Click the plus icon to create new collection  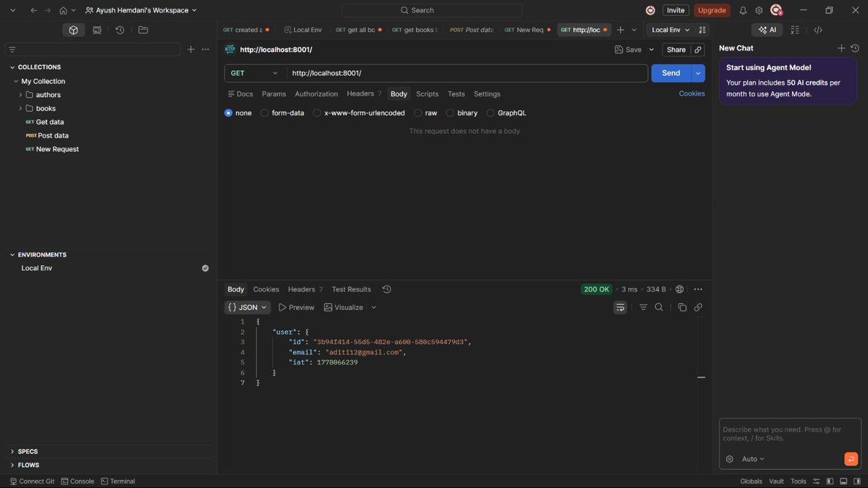tap(191, 49)
